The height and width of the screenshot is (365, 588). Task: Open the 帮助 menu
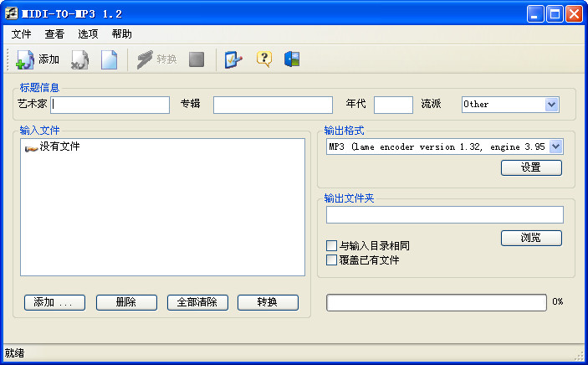[x=122, y=34]
